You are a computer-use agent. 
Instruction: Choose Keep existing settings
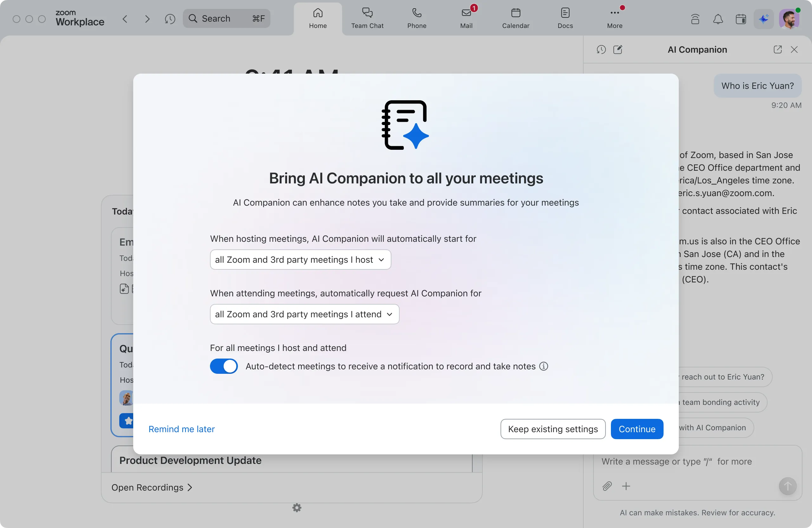[x=553, y=429]
